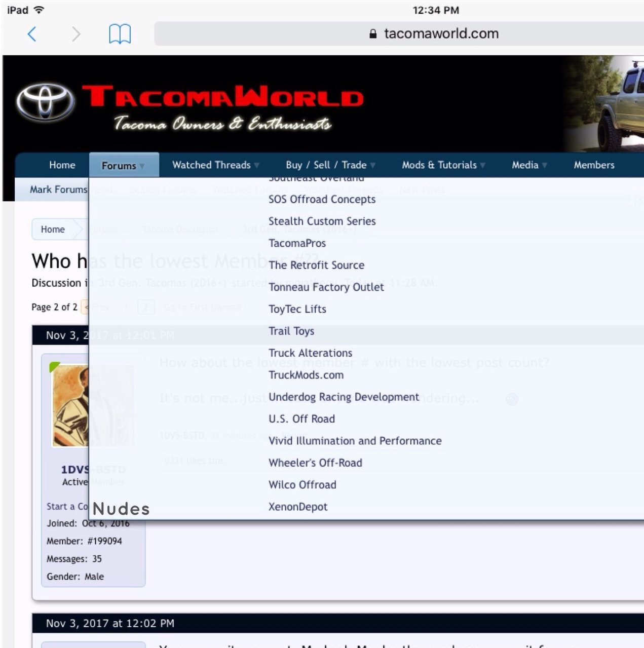Select ToyTec Lifts menu entry
This screenshot has height=648, width=644.
(x=297, y=309)
